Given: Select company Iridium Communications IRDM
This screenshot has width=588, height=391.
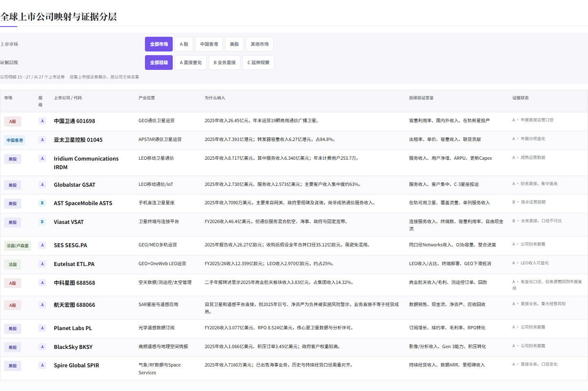Looking at the screenshot, I should (x=86, y=163).
